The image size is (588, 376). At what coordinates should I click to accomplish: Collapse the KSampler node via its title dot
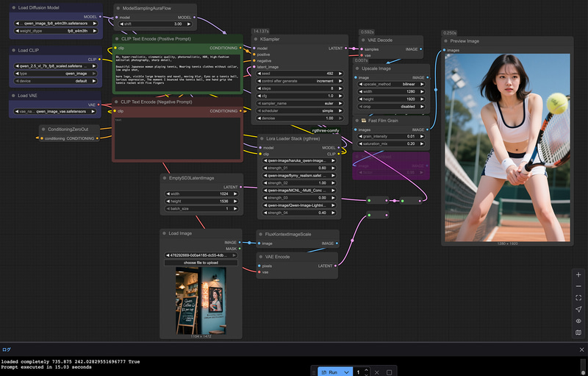click(256, 39)
